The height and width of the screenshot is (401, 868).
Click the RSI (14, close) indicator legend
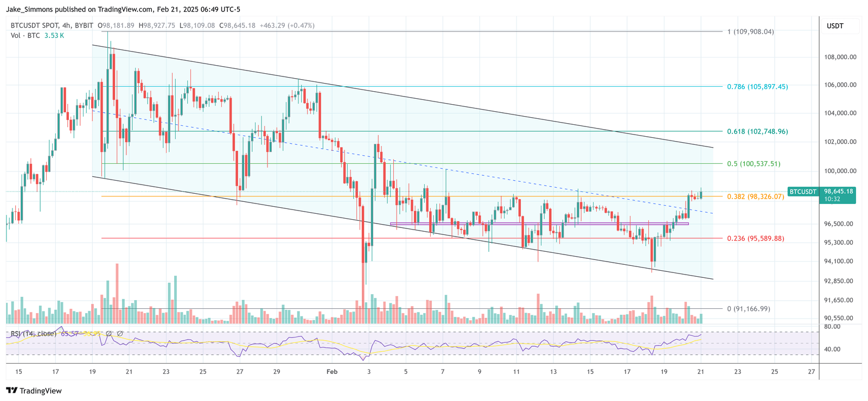pyautogui.click(x=33, y=333)
